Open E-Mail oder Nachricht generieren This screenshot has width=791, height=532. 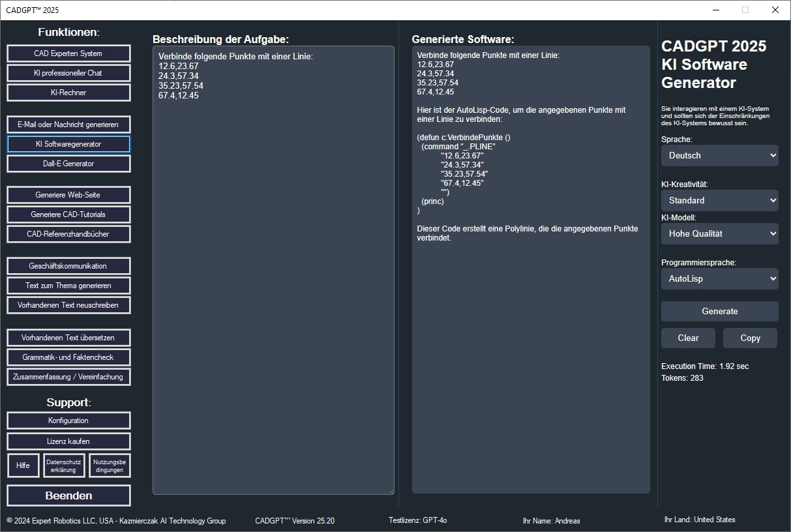tap(68, 125)
